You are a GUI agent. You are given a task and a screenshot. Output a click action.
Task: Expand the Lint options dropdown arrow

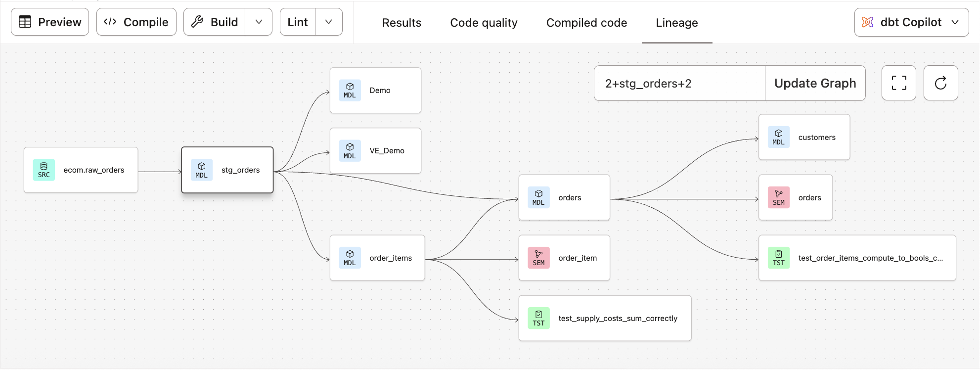coord(328,22)
